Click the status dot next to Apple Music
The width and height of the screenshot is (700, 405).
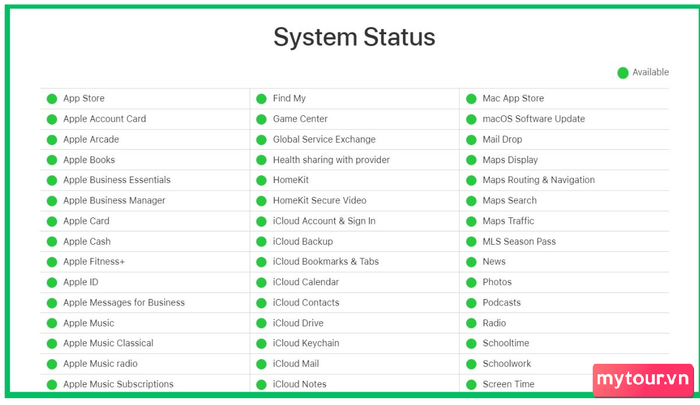tap(51, 323)
